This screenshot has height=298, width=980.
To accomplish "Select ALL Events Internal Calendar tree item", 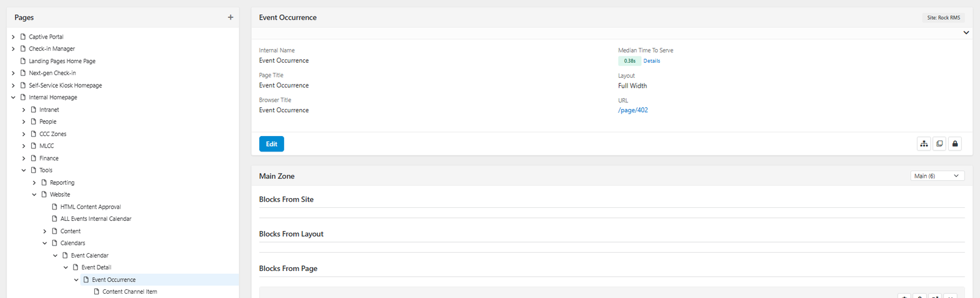I will pos(96,218).
